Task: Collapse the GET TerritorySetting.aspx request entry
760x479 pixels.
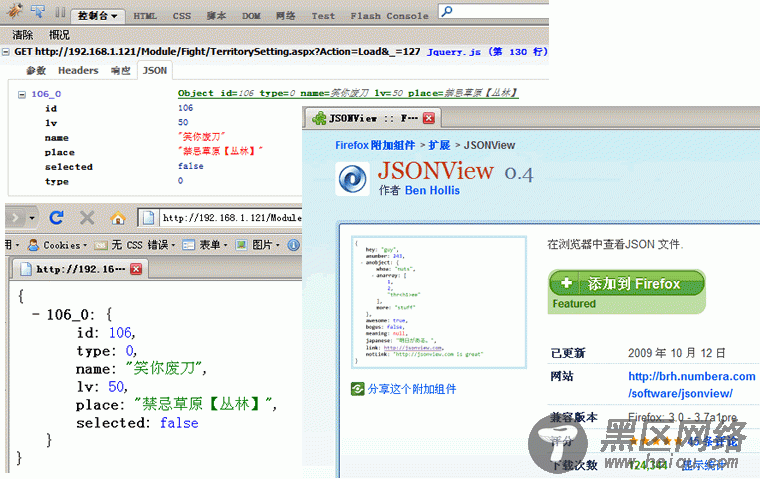Action: point(6,52)
